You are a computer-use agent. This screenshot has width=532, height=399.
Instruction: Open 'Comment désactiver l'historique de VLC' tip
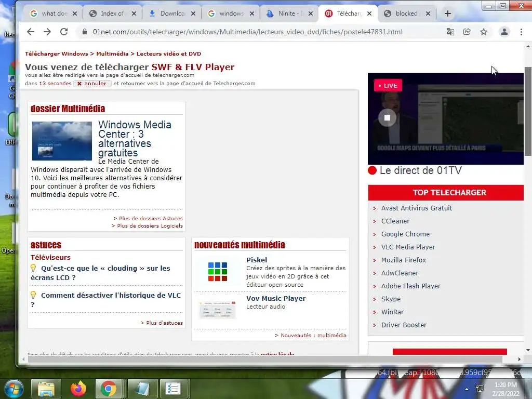[x=106, y=300]
